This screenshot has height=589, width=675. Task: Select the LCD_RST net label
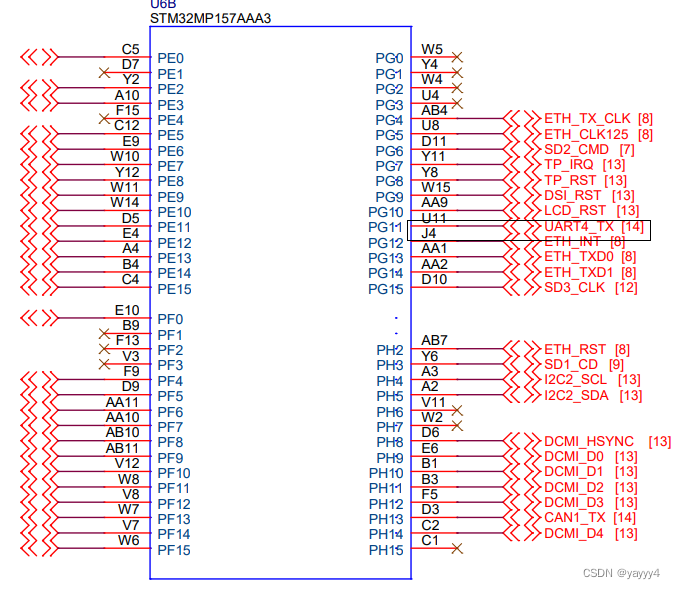[x=575, y=211]
